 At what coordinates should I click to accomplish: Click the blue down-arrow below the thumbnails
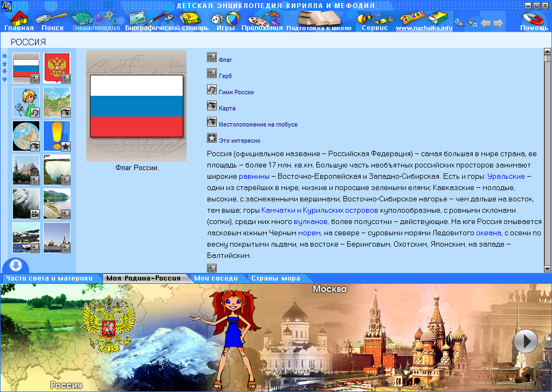15,265
